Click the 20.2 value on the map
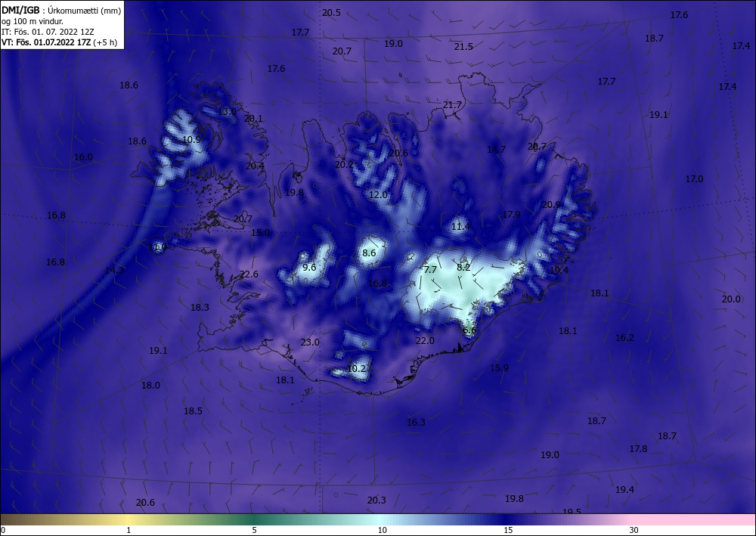 click(344, 164)
